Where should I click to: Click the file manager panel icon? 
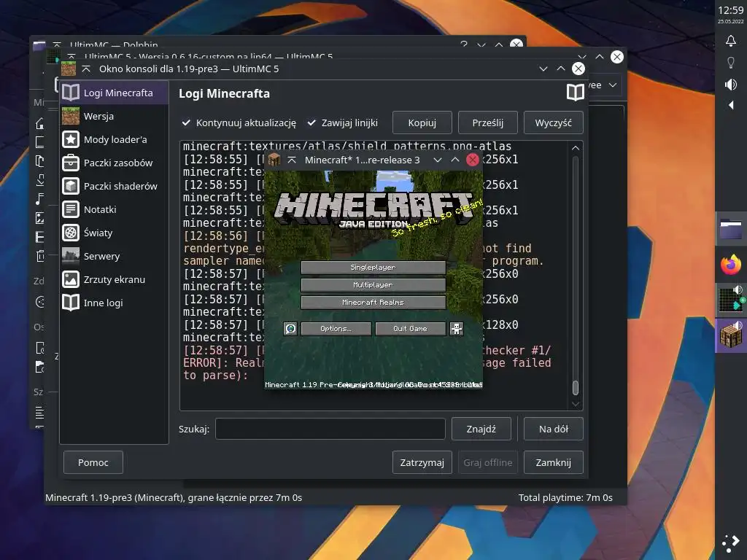click(731, 228)
